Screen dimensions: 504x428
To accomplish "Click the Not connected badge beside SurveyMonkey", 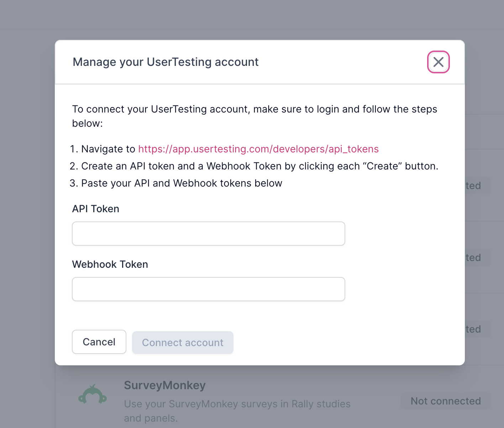I will click(x=445, y=401).
